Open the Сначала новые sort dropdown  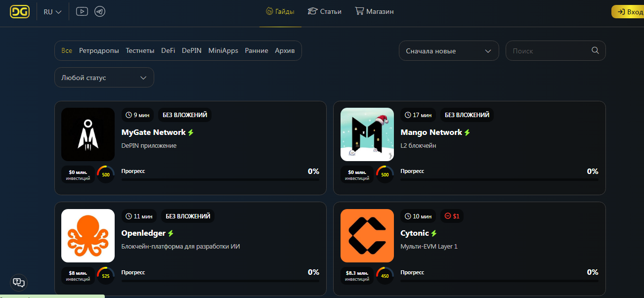(x=449, y=51)
